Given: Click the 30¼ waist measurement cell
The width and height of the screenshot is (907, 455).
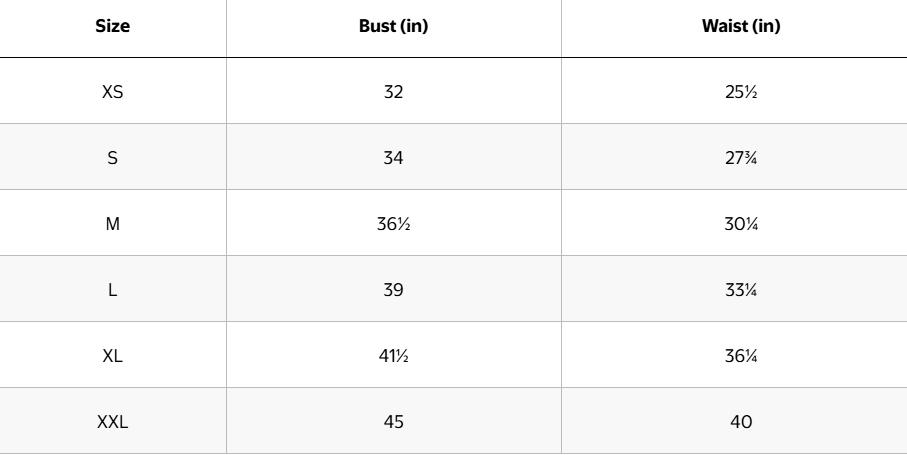Looking at the screenshot, I should point(741,223).
